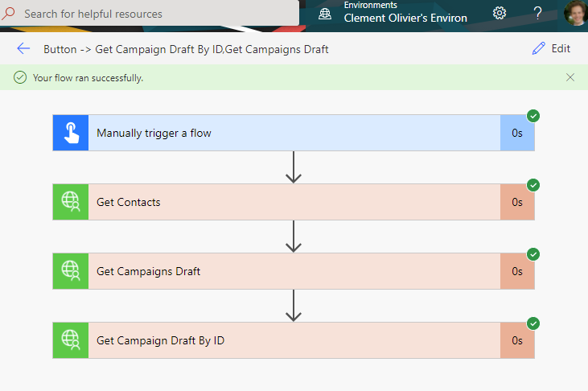This screenshot has width=588, height=391.
Task: Click the Environments label
Action: point(371,5)
